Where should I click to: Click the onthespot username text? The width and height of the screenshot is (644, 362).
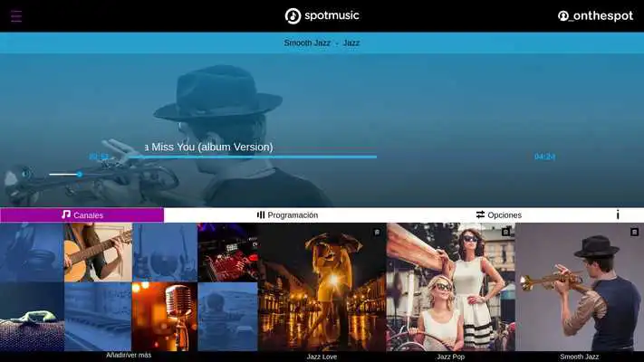point(601,16)
